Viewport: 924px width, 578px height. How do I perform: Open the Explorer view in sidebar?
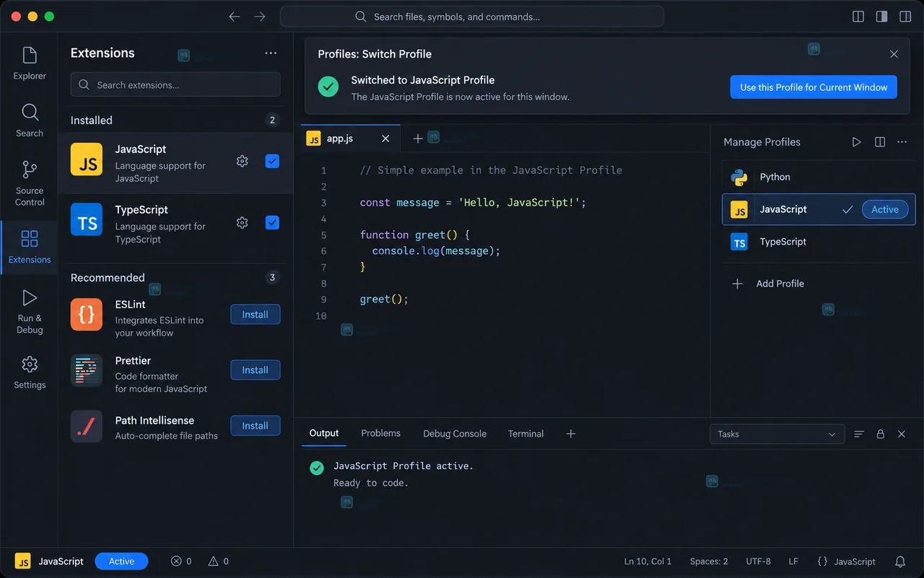pos(30,64)
